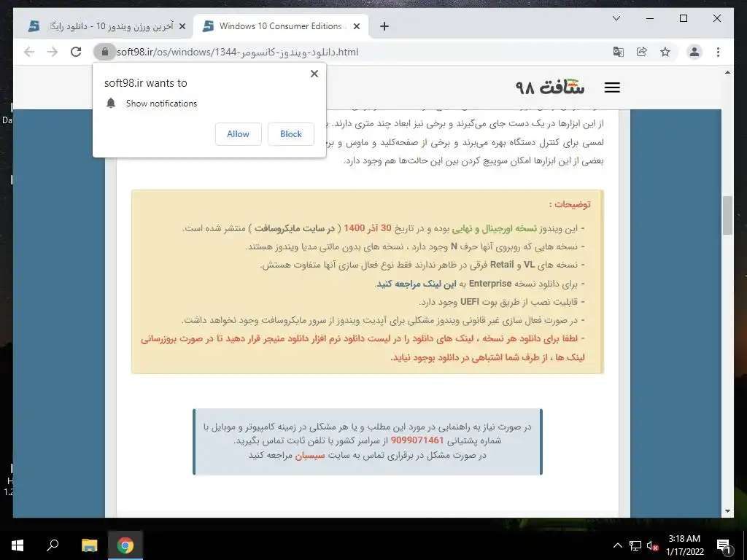Open the clock showing 3:18 AM
Image resolution: width=747 pixels, height=560 pixels.
[684, 545]
